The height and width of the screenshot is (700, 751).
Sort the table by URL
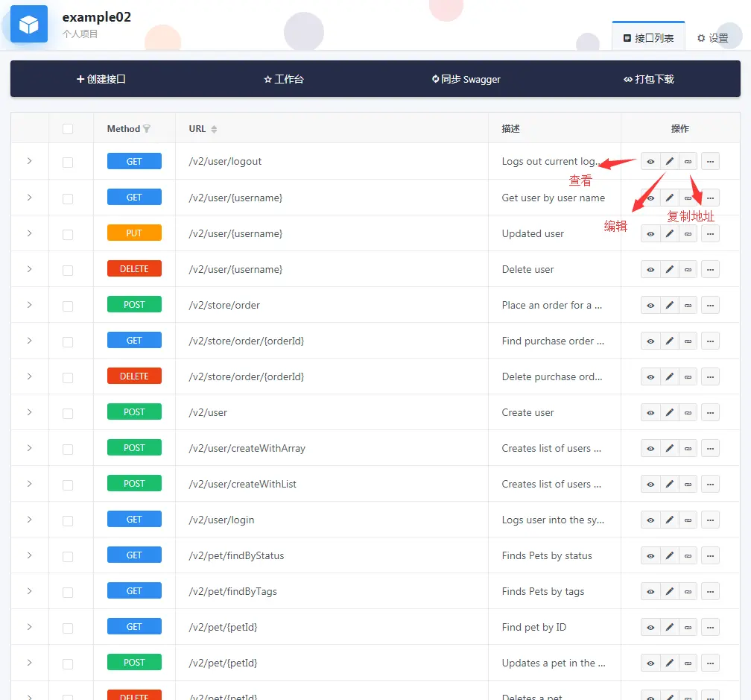coord(214,129)
